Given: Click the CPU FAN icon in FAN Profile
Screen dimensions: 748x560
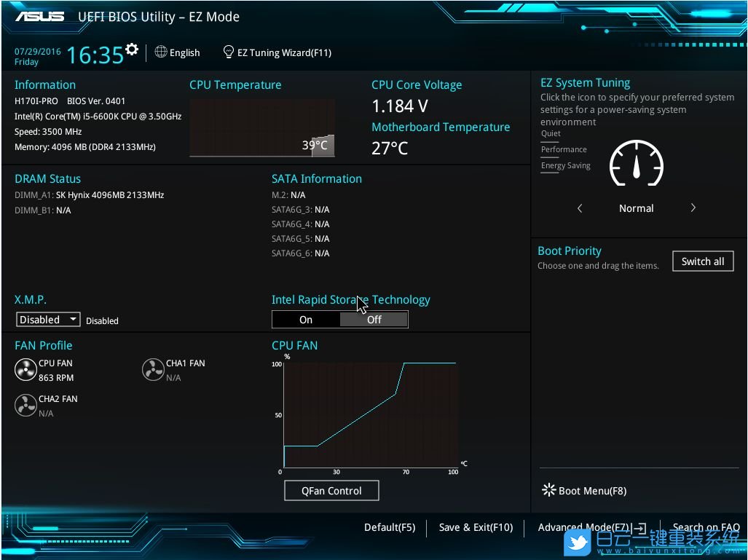Looking at the screenshot, I should point(25,370).
